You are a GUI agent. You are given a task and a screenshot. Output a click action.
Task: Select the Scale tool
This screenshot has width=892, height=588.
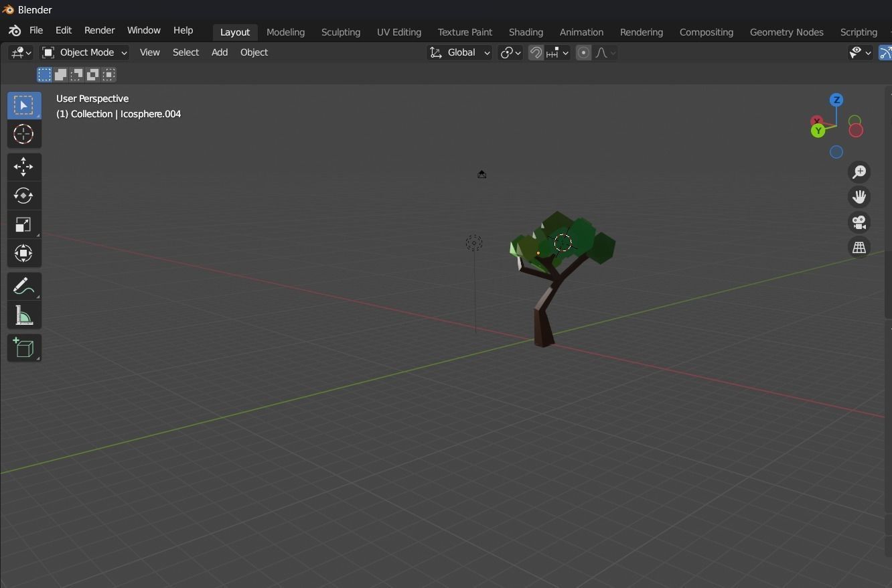point(24,224)
